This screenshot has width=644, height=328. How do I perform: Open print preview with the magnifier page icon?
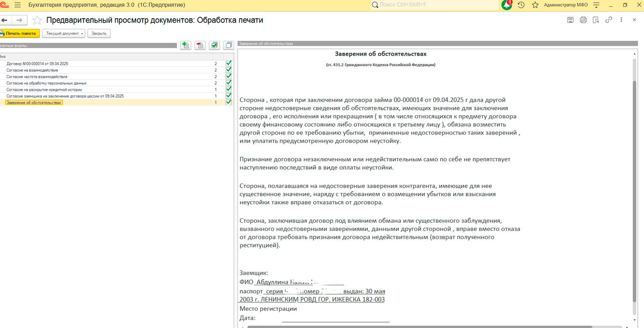click(x=596, y=20)
